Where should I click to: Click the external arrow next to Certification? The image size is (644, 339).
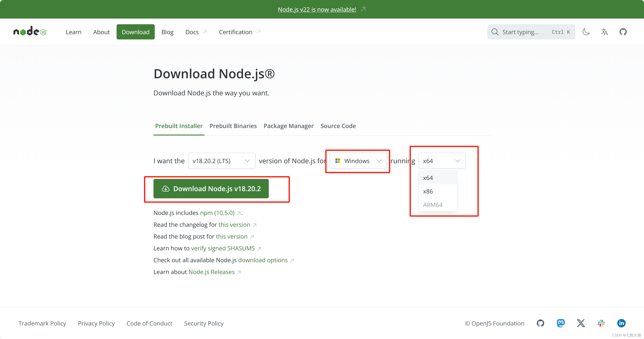(258, 32)
